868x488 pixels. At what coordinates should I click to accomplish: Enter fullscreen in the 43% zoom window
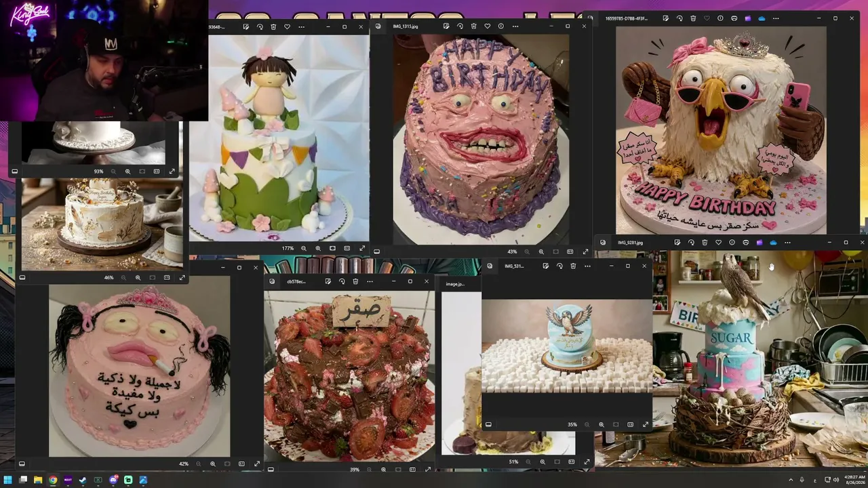click(x=586, y=251)
